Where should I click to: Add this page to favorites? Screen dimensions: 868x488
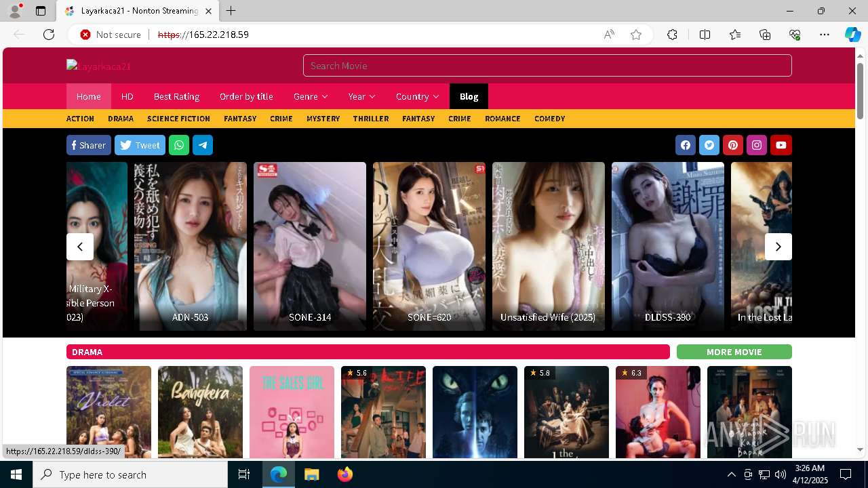click(636, 35)
